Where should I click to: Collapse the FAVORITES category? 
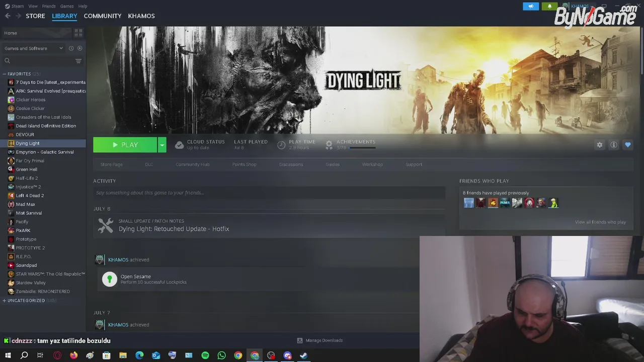point(4,74)
